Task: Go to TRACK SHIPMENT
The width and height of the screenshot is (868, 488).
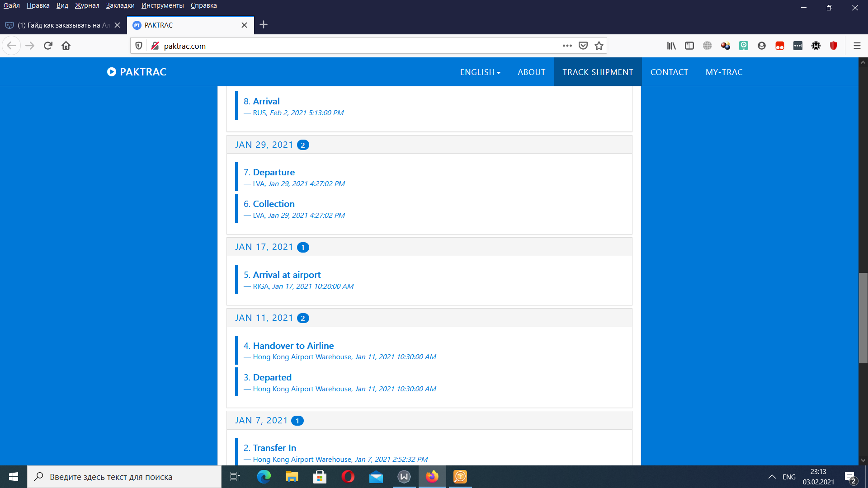Action: [x=598, y=72]
